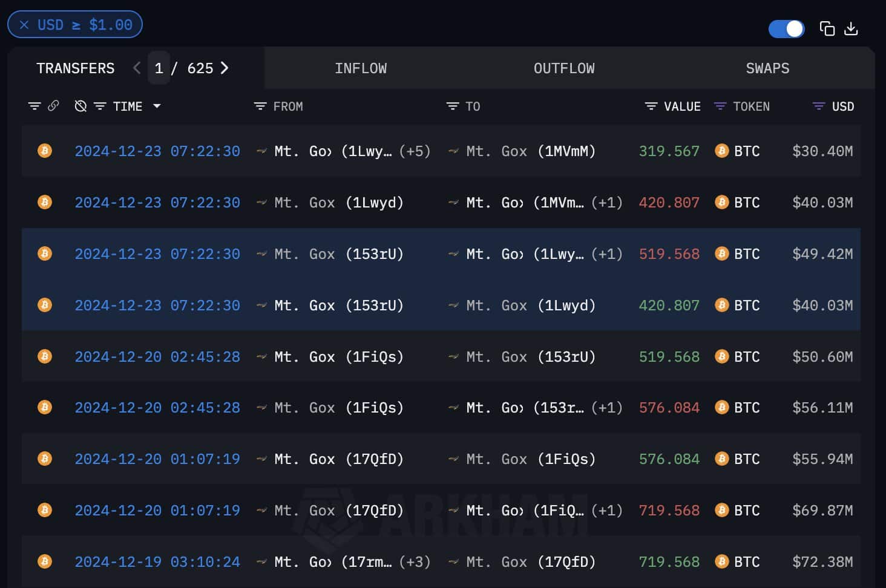Open the SWAPS tab
886x588 pixels.
tap(767, 68)
